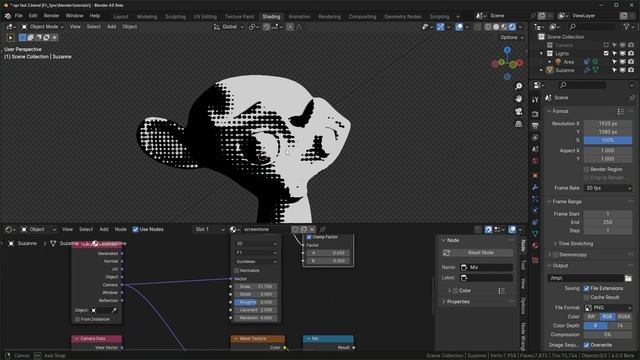Open the Texture properties checker tab

(535, 260)
